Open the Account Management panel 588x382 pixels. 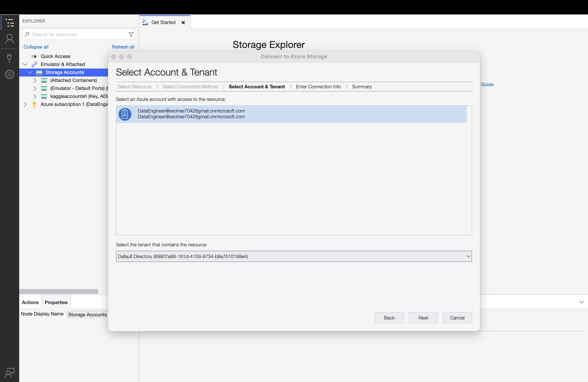click(10, 39)
